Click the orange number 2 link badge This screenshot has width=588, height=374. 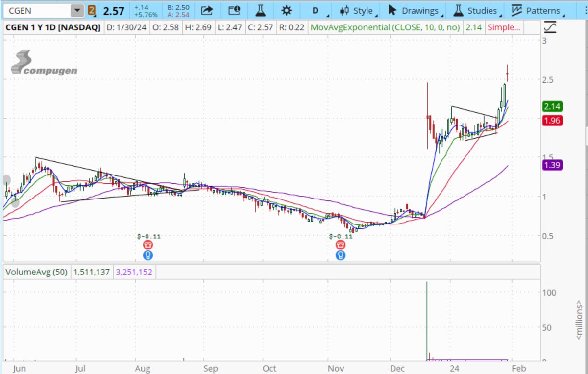(92, 10)
